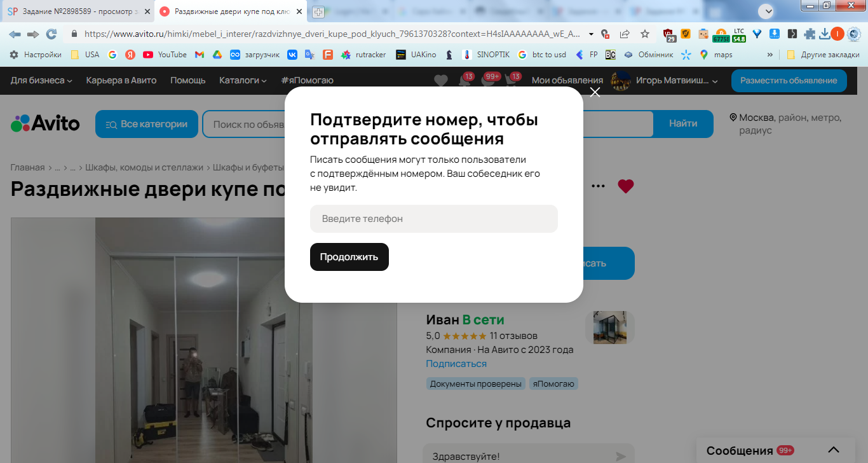The height and width of the screenshot is (463, 868).
Task: Open 'Карьера в Авито' link
Action: (x=121, y=80)
